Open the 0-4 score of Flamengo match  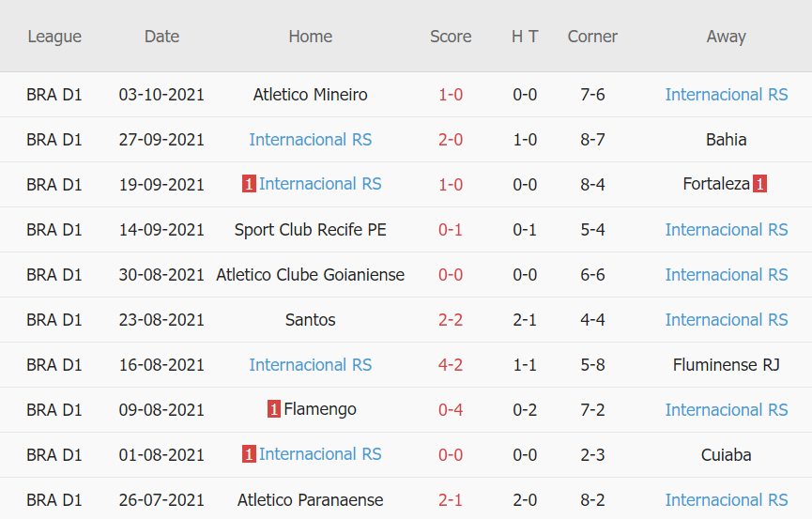(x=451, y=410)
